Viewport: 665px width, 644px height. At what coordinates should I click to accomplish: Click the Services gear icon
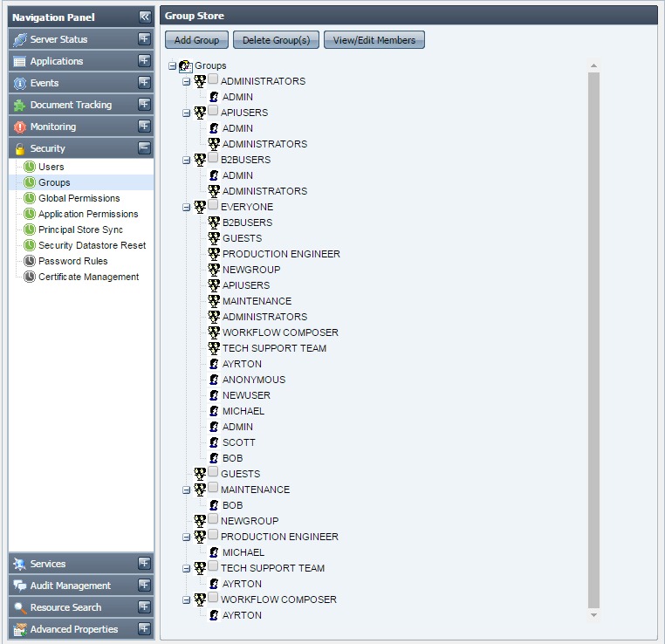[x=19, y=564]
